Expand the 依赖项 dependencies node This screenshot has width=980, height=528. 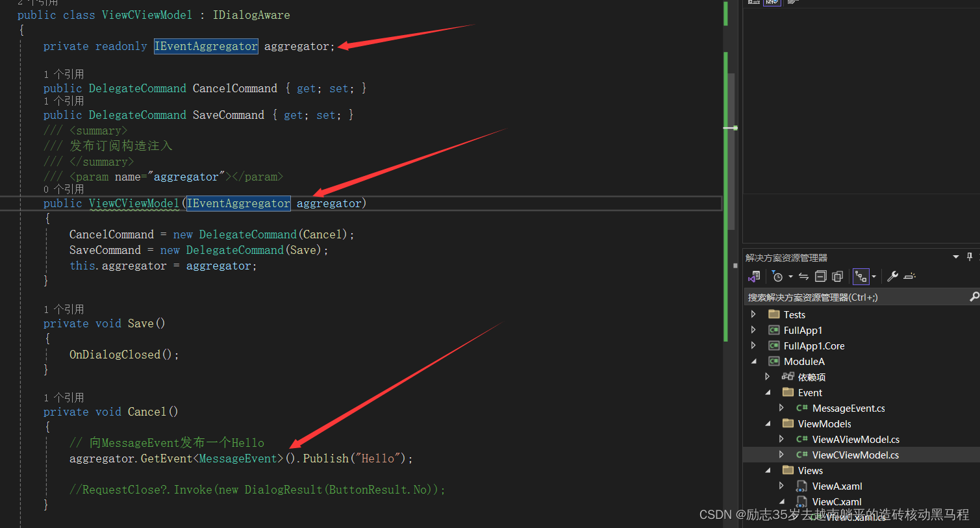tap(768, 377)
